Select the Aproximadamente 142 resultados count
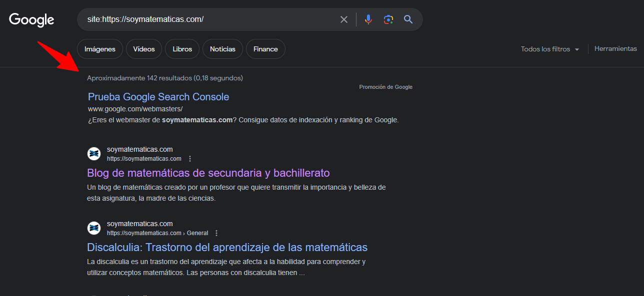The image size is (644, 296). (165, 78)
